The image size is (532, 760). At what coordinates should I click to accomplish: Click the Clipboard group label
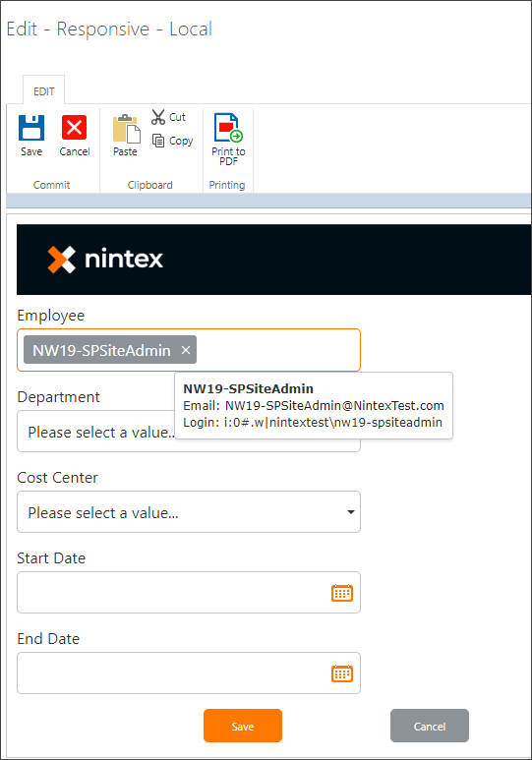[x=149, y=185]
